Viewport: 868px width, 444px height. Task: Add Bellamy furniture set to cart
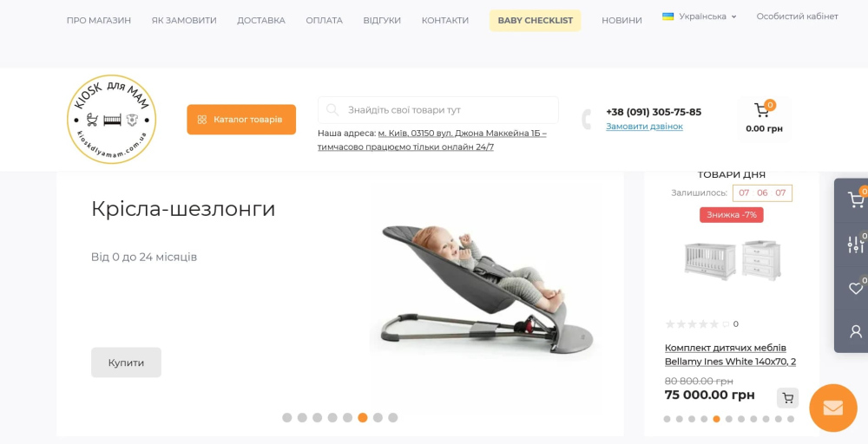click(x=787, y=397)
